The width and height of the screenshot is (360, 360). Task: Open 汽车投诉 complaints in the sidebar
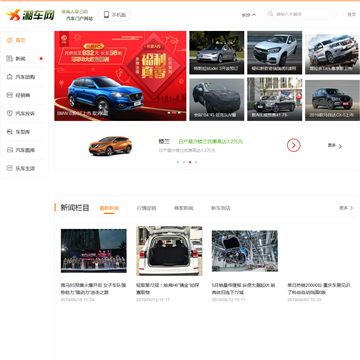click(25, 114)
